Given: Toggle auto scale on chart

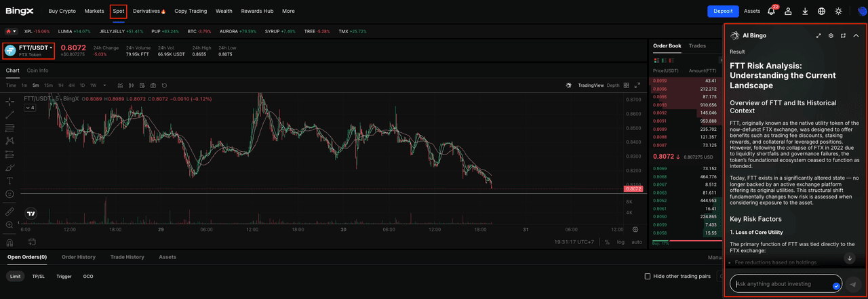Looking at the screenshot, I should tap(637, 242).
